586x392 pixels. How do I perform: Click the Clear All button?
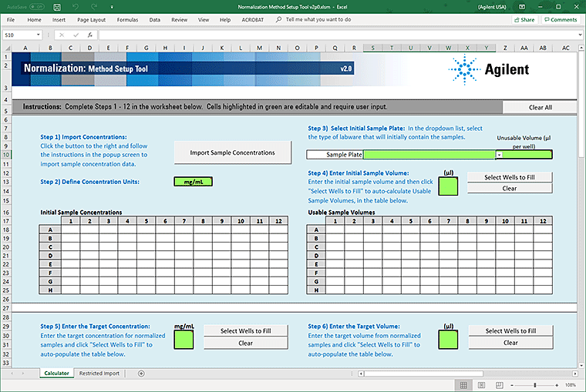540,107
